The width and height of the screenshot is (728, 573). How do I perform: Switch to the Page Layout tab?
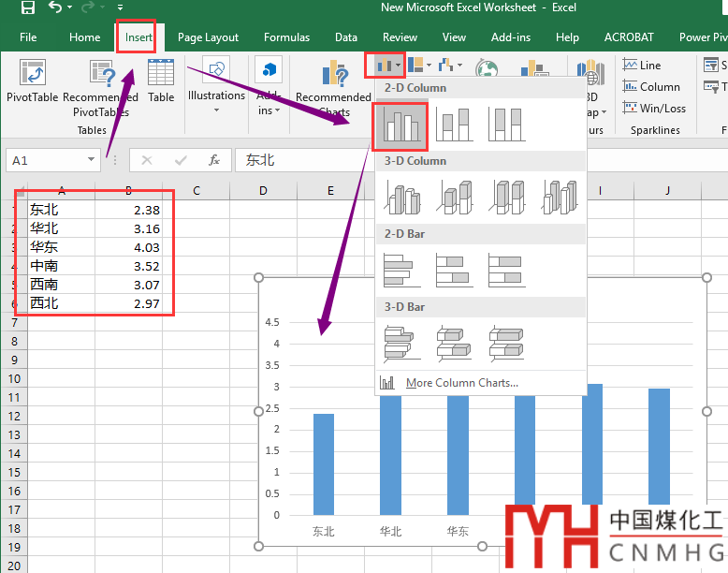(x=208, y=37)
